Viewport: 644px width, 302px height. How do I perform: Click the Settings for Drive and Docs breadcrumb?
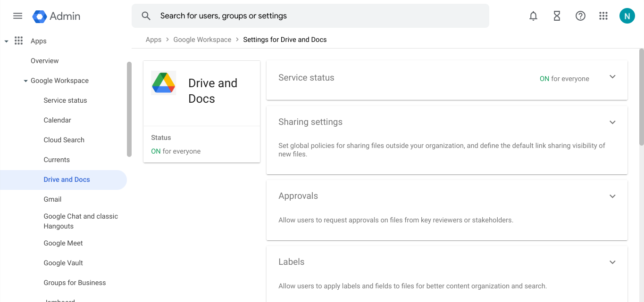[x=285, y=40]
